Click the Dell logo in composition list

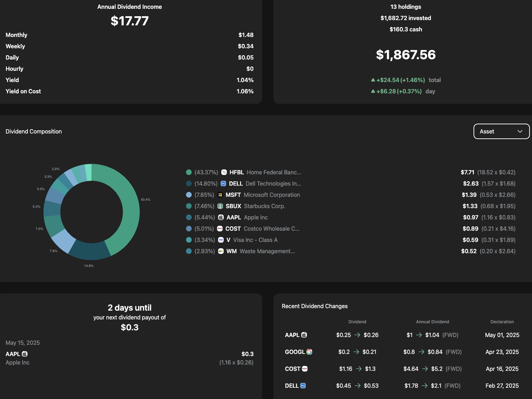tap(223, 183)
